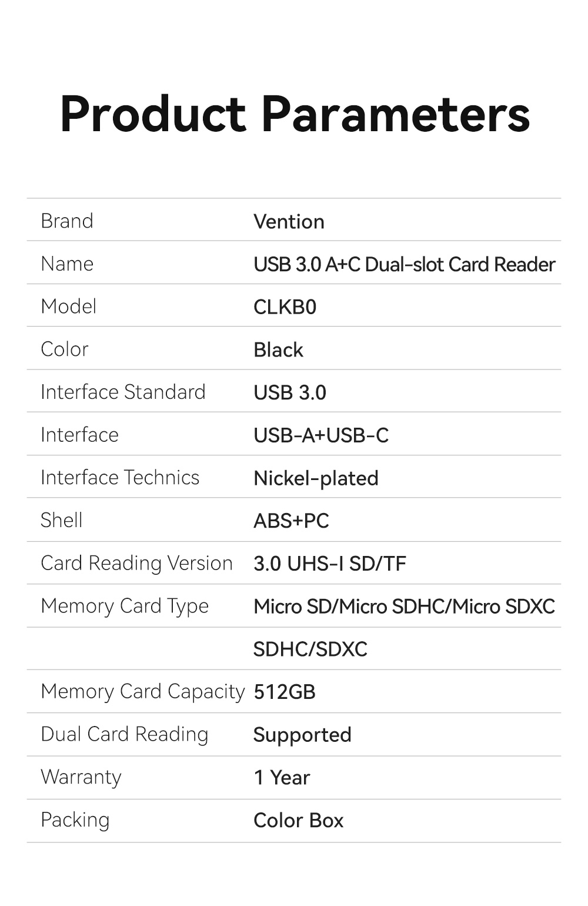The width and height of the screenshot is (588, 906).
Task: Click the 512GB capacity value
Action: 285,692
